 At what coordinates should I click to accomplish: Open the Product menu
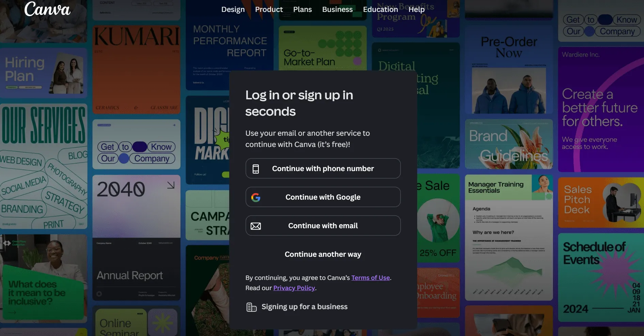pyautogui.click(x=269, y=10)
